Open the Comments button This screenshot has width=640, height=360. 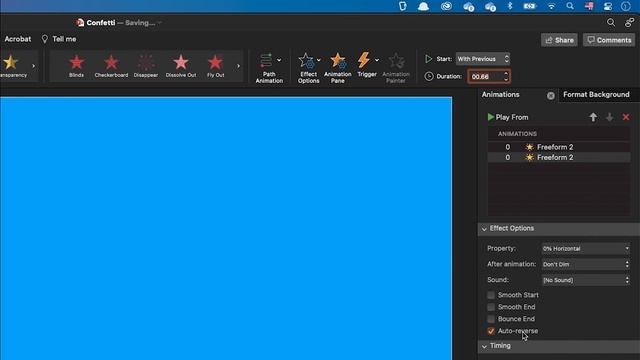609,40
